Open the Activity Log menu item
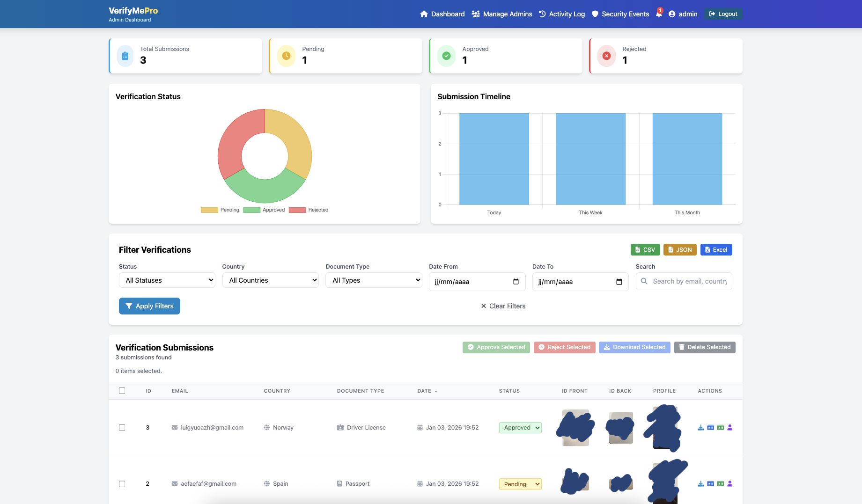Screen dimensions: 862x504 [x=562, y=14]
